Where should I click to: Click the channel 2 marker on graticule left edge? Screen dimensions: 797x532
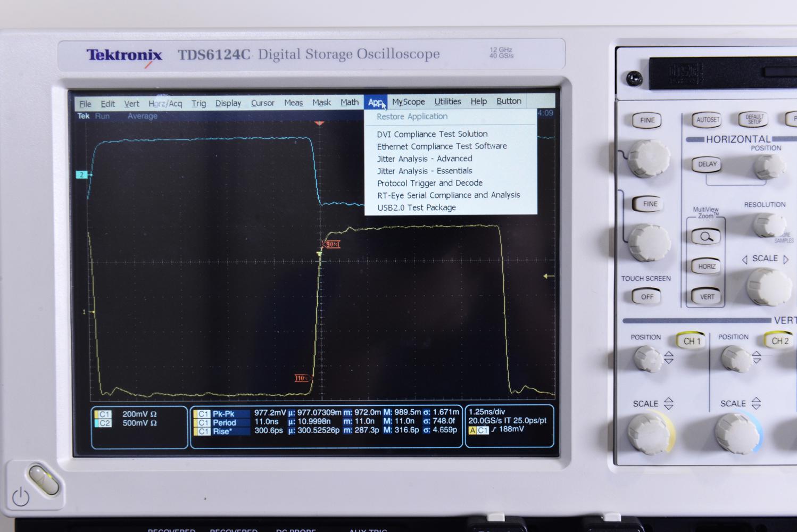point(81,174)
